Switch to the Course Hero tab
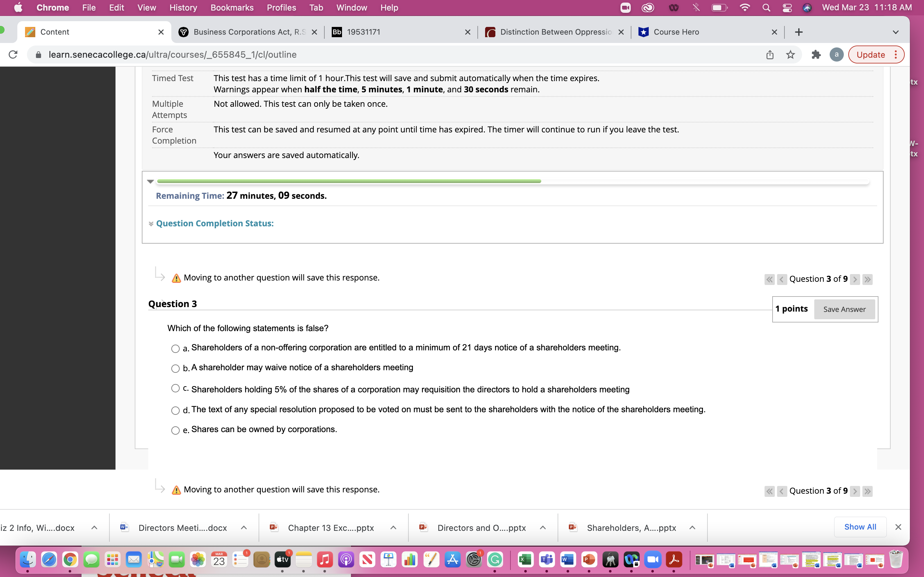This screenshot has width=924, height=577. tap(675, 32)
